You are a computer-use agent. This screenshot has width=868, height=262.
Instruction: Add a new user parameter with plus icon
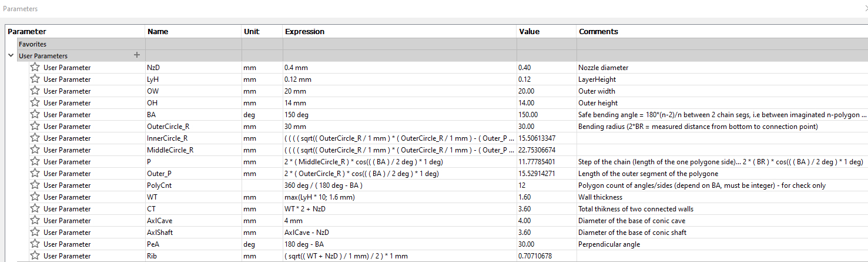(137, 55)
